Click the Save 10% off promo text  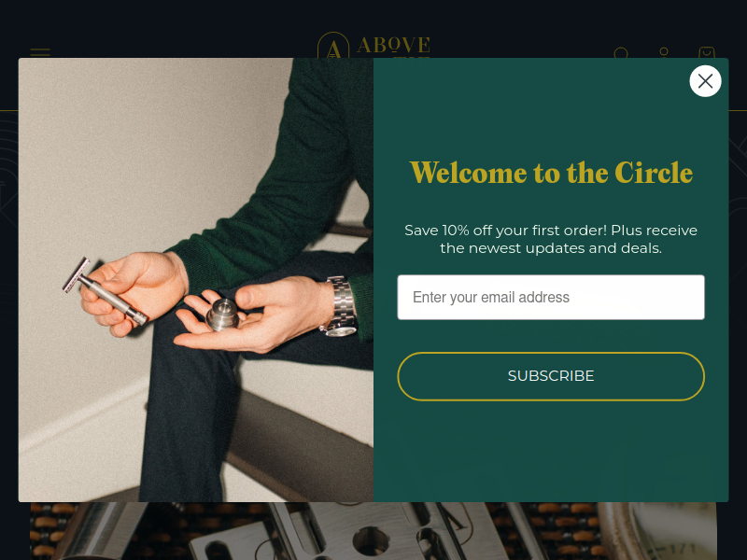tap(551, 239)
